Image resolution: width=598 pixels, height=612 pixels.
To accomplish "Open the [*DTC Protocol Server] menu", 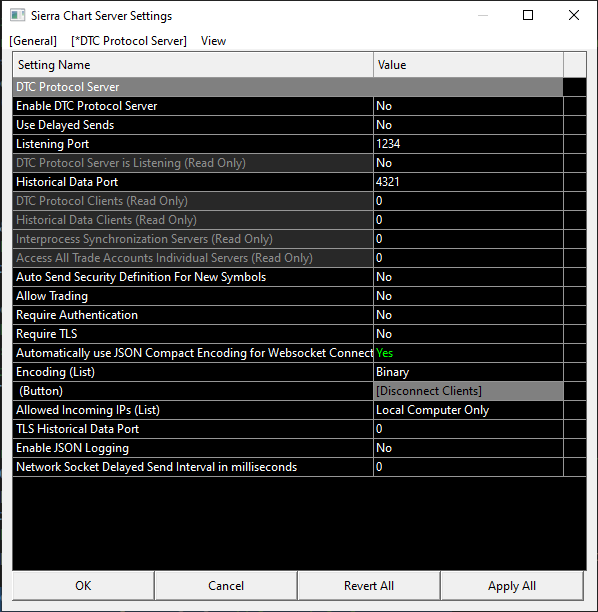I will 129,41.
